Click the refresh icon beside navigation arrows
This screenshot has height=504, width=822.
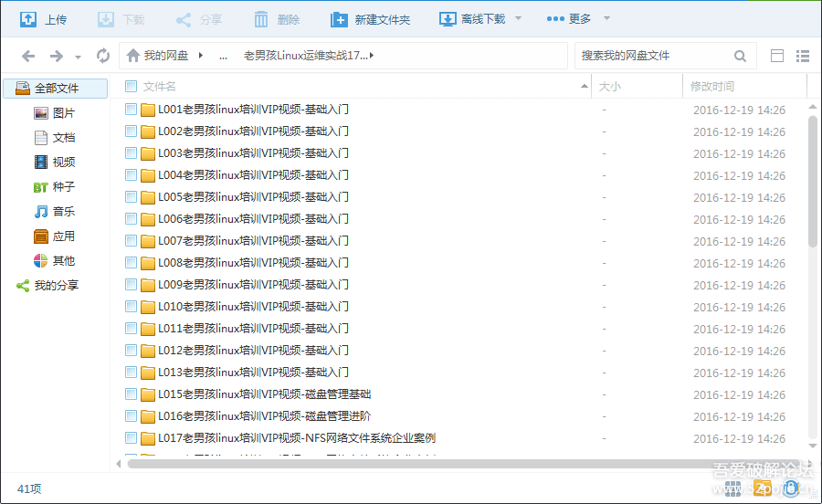pos(103,56)
